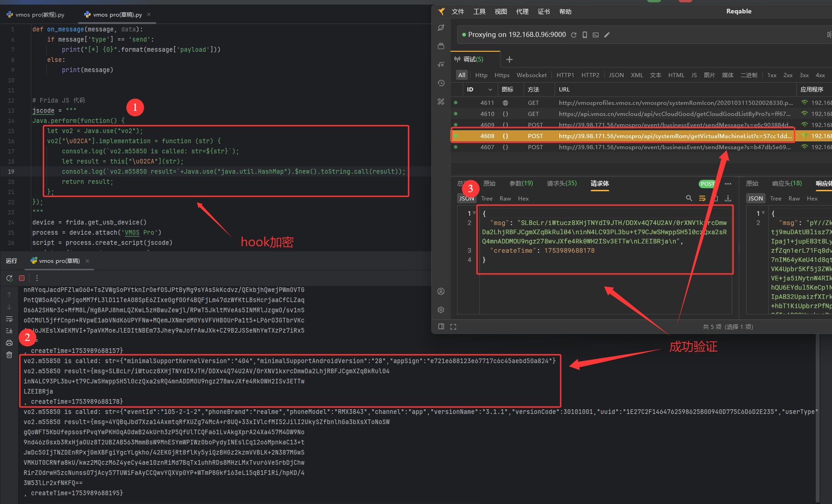The image size is (832, 504).
Task: Select the vmos pro(草稿).py editor tab
Action: (x=113, y=14)
